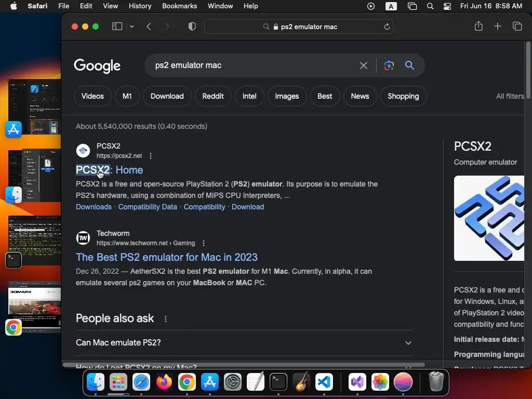
Task: Switch to Chrome 3DMark window in Stage Manager
Action: coord(34,307)
